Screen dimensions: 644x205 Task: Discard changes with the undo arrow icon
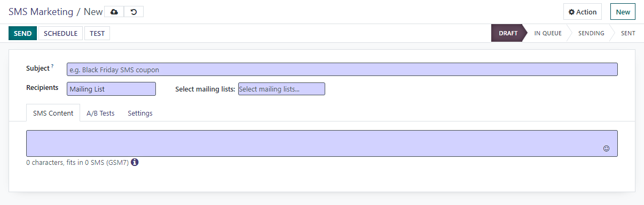tap(133, 12)
